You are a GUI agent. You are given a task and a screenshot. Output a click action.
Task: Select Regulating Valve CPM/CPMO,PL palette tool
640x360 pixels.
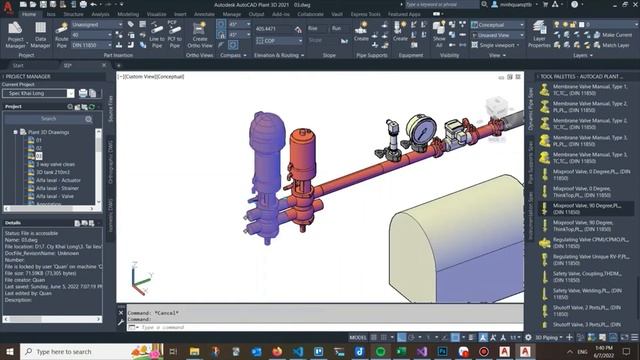[586, 242]
